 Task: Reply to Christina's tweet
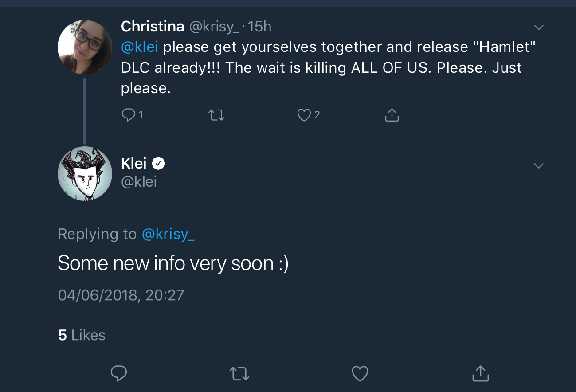tap(128, 115)
